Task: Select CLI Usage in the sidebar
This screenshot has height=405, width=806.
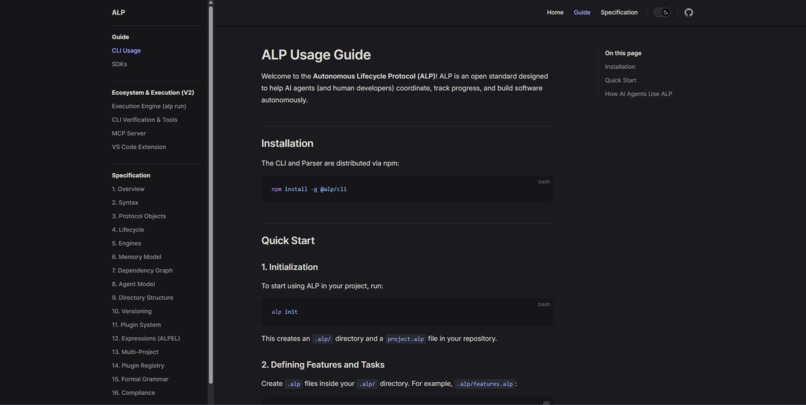Action: [126, 50]
